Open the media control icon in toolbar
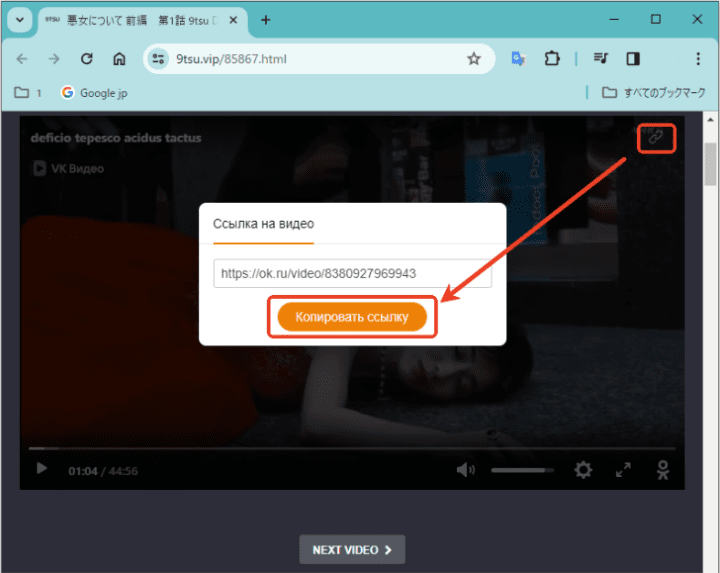The height and width of the screenshot is (573, 720). tap(600, 58)
